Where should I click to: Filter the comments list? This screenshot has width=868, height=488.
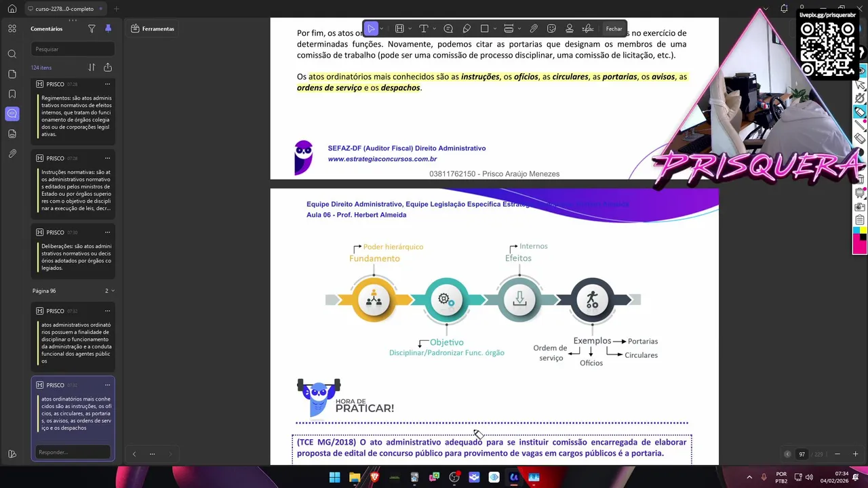(x=92, y=28)
